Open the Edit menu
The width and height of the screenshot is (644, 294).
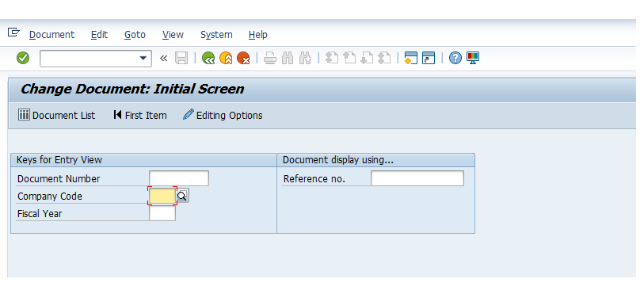[x=99, y=35]
